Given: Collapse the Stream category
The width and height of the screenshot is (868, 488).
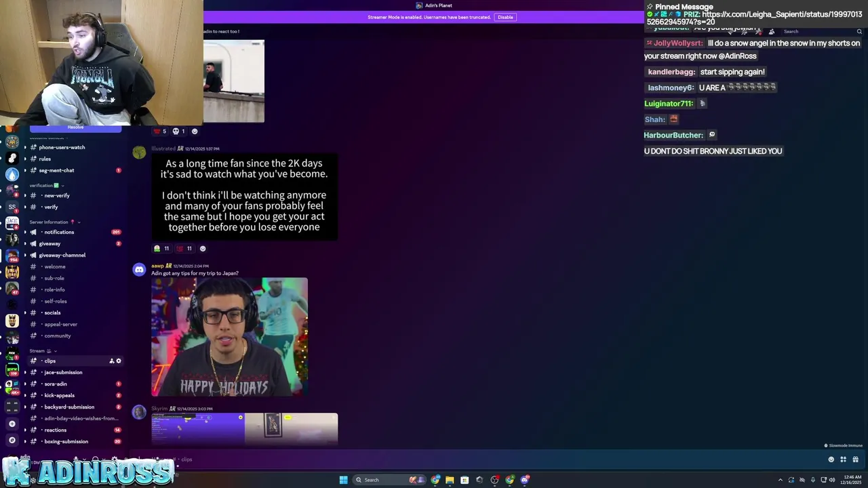Looking at the screenshot, I should click(x=43, y=350).
